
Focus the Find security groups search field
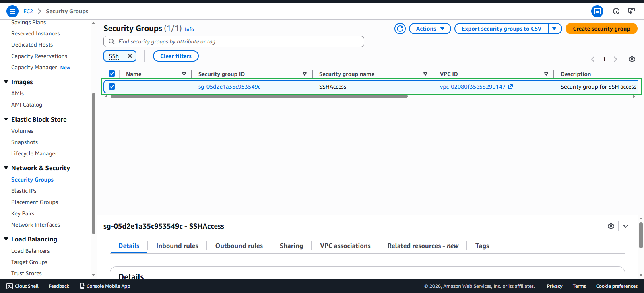click(x=234, y=41)
